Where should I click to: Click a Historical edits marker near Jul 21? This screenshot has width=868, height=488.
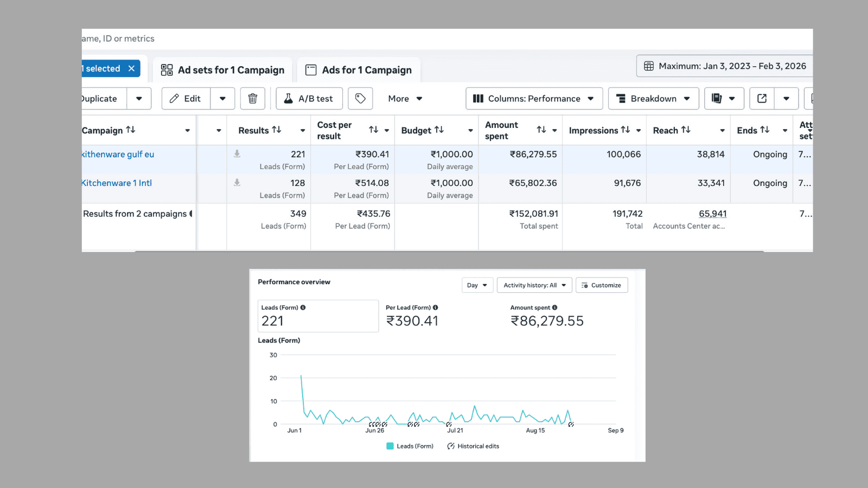449,425
